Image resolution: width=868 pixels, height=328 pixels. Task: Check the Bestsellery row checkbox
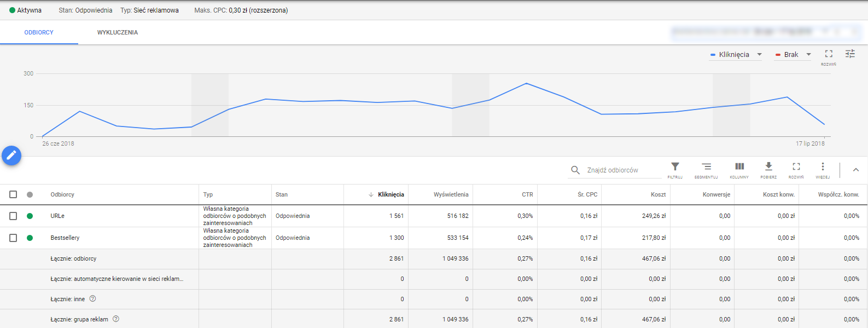13,238
